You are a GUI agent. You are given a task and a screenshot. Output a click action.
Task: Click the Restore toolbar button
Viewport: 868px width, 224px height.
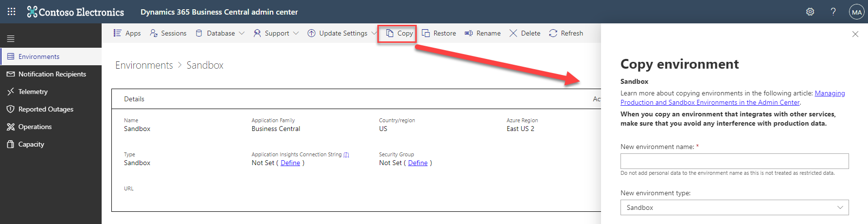point(439,33)
